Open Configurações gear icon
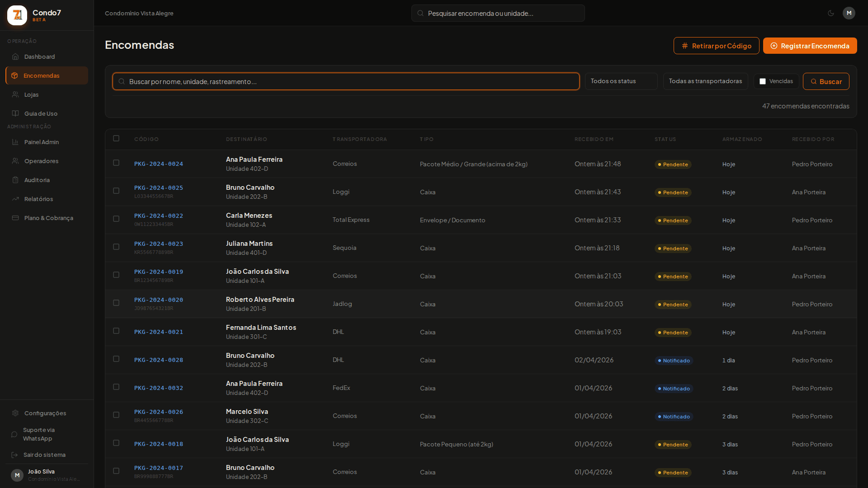868x488 pixels. coord(15,413)
